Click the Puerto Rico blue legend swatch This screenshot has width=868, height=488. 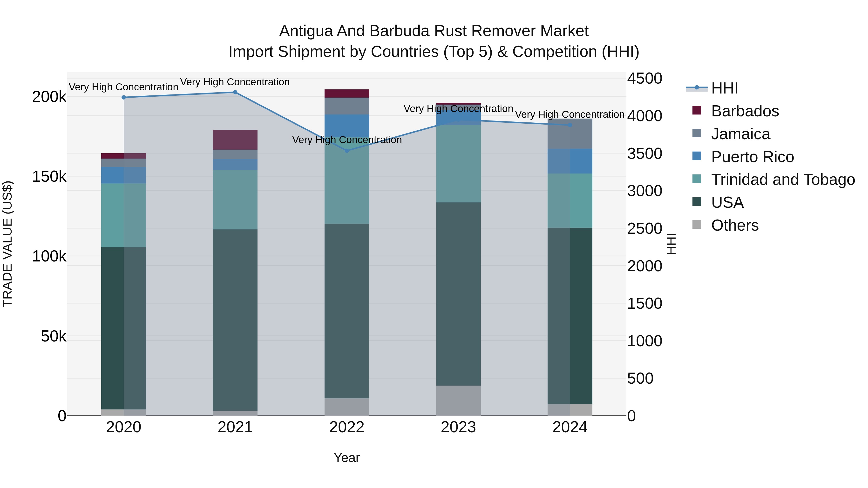[x=697, y=156]
